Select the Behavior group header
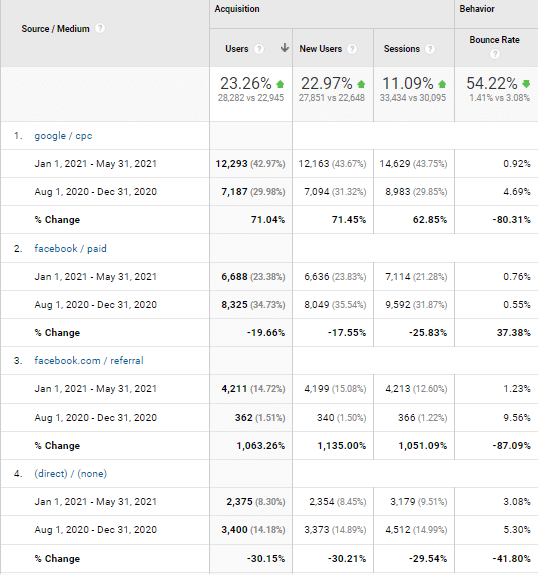This screenshot has width=538, height=575. click(477, 9)
